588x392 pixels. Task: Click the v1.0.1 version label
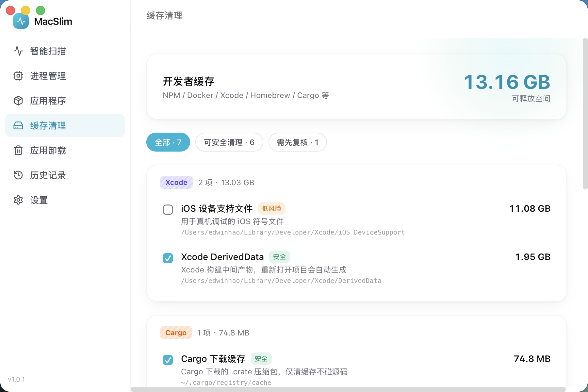point(16,379)
